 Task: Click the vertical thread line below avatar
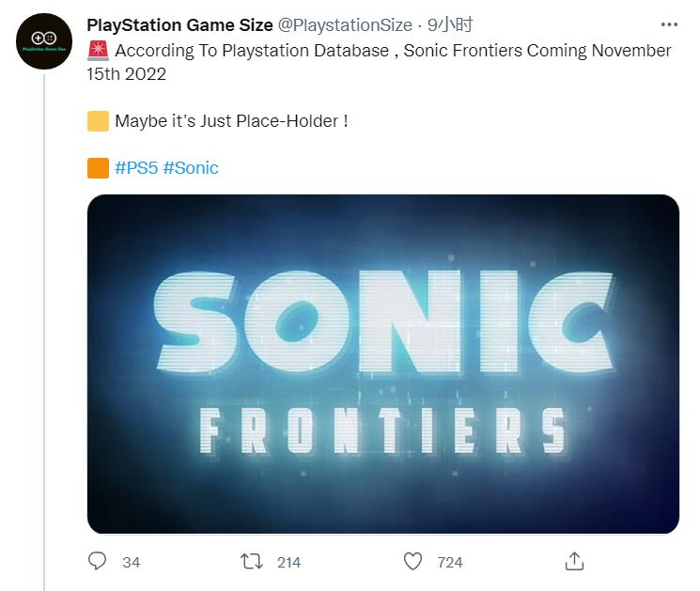tap(43, 329)
